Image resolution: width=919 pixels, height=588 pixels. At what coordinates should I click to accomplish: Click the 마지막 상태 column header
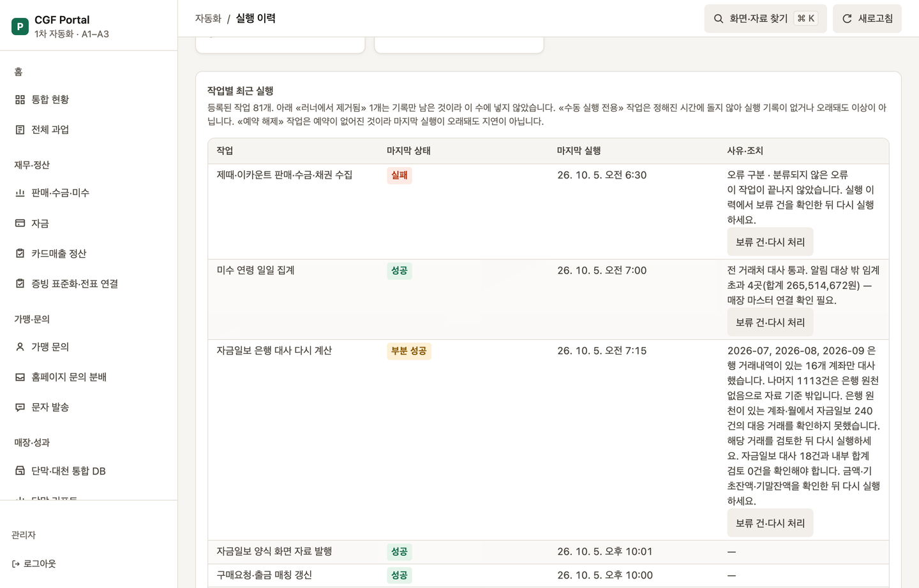click(408, 151)
